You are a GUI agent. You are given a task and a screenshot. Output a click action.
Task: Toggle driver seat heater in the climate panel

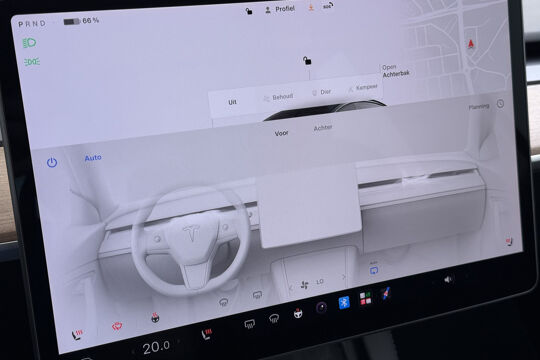pos(76,334)
